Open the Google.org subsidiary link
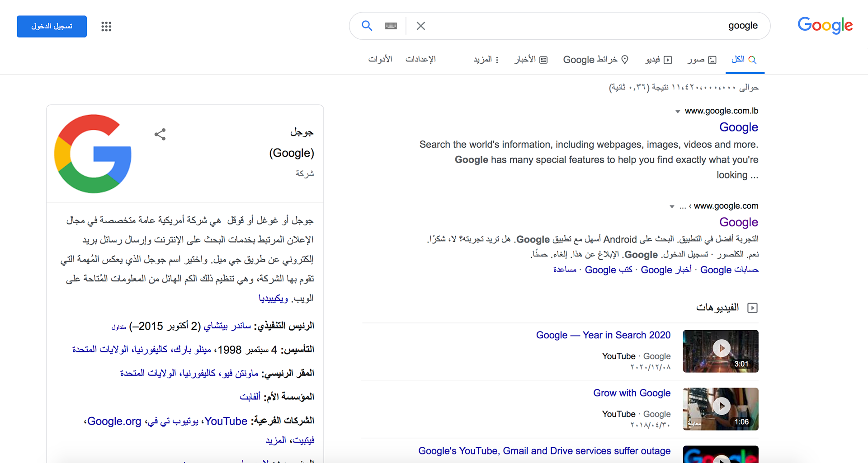The height and width of the screenshot is (463, 868). click(x=114, y=421)
